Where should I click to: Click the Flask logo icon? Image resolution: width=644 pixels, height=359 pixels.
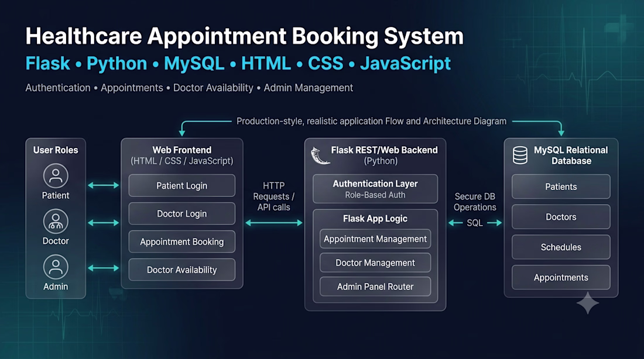point(320,156)
